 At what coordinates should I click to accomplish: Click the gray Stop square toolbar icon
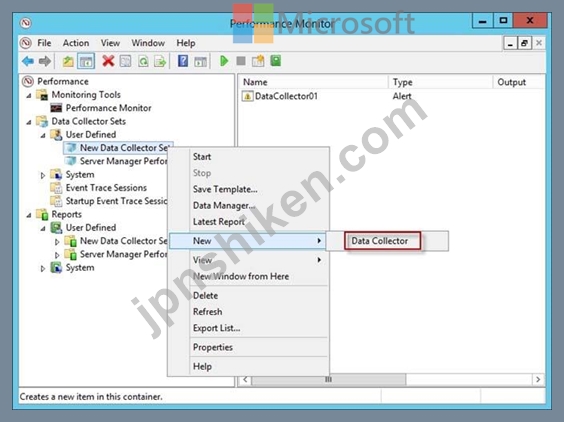tap(241, 61)
